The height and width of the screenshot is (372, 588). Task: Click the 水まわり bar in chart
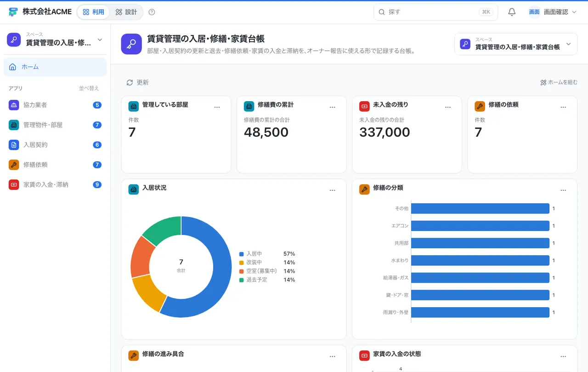pos(481,260)
